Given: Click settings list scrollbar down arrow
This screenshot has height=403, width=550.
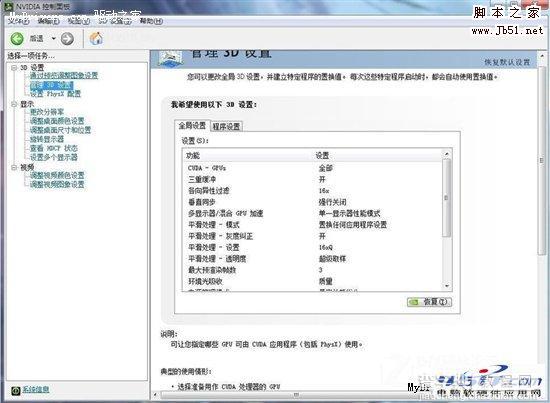Looking at the screenshot, I should click(x=447, y=286).
